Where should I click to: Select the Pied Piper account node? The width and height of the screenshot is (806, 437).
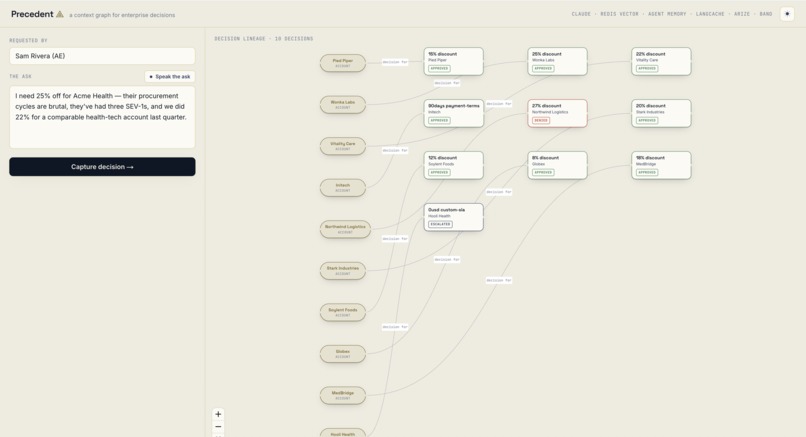[343, 63]
